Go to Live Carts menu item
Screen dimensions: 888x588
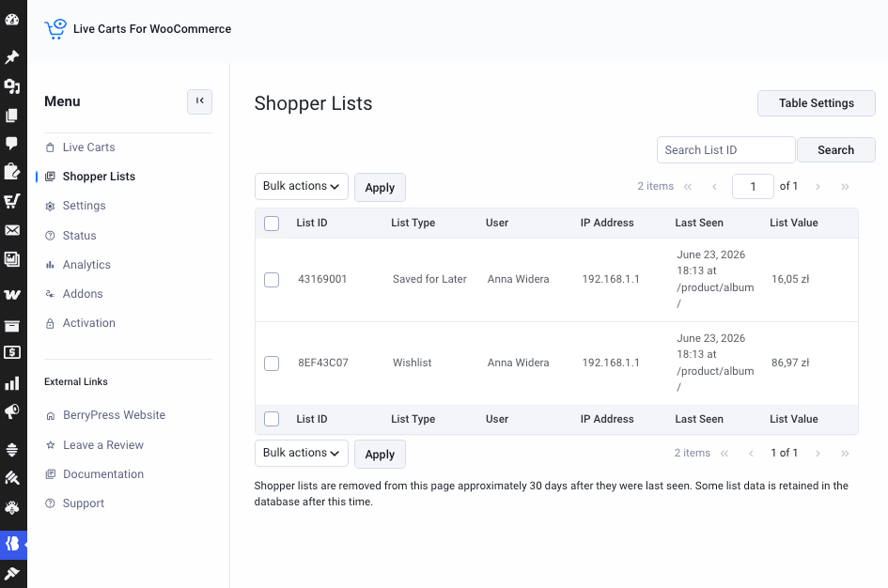89,147
